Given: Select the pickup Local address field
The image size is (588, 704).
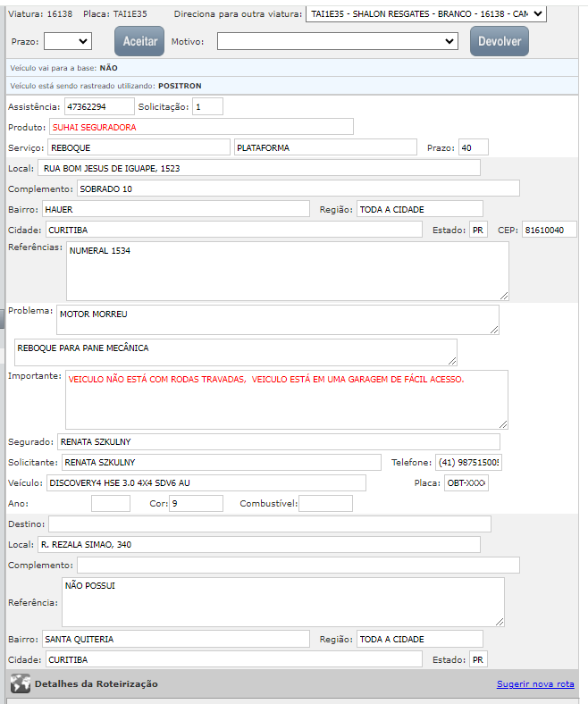Looking at the screenshot, I should [259, 168].
